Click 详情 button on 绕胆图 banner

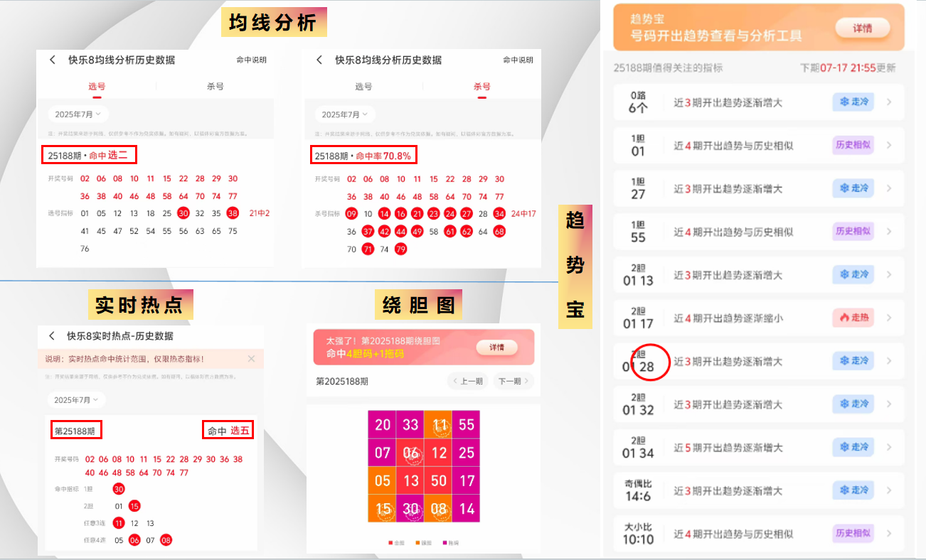click(x=497, y=348)
